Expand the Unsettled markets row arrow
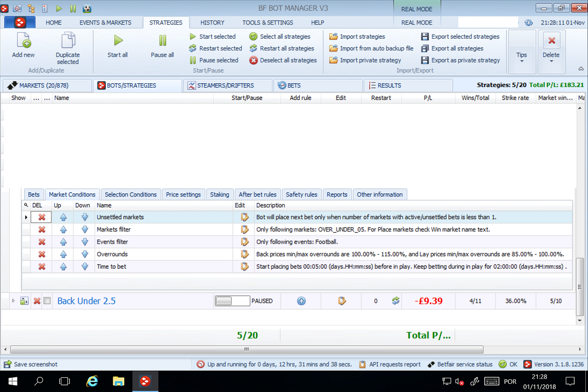This screenshot has height=392, width=588. 26,217
